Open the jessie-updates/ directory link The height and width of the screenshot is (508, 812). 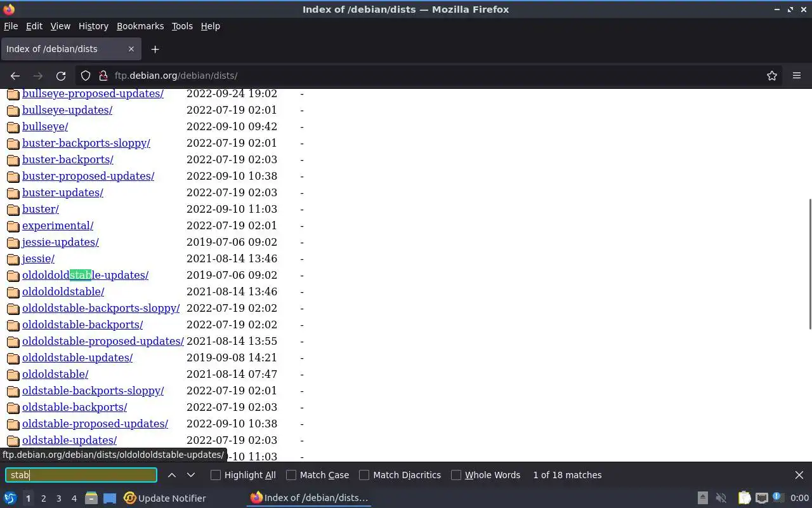tap(60, 242)
